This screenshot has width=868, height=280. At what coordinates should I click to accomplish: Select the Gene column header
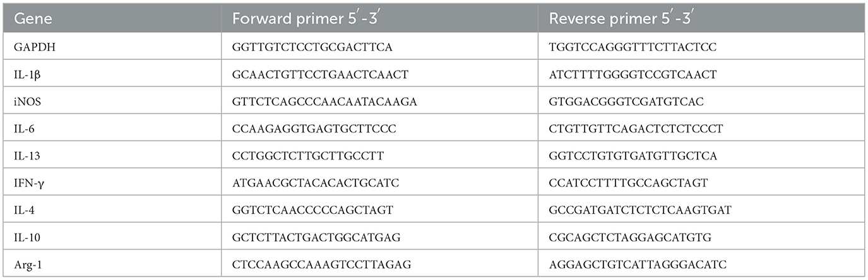point(34,18)
